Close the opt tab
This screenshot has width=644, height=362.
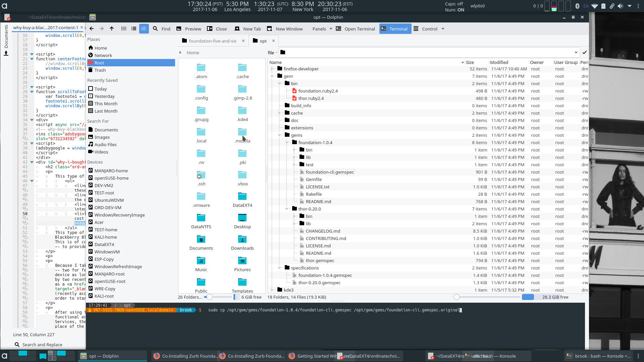click(273, 41)
